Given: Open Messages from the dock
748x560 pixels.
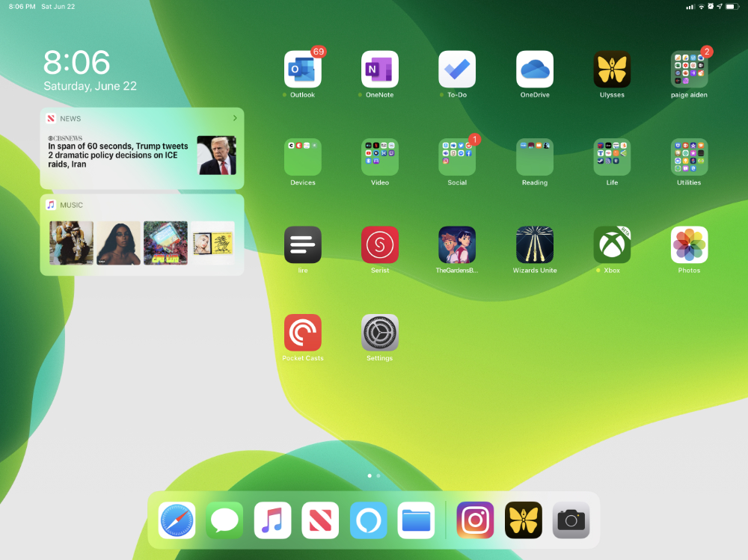Looking at the screenshot, I should pyautogui.click(x=224, y=520).
